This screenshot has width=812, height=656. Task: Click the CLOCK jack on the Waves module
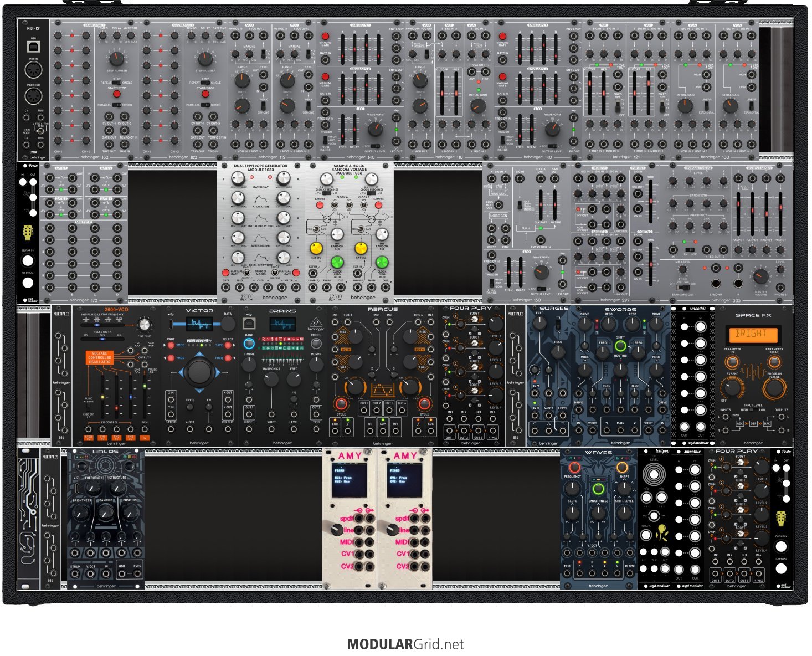point(630,573)
